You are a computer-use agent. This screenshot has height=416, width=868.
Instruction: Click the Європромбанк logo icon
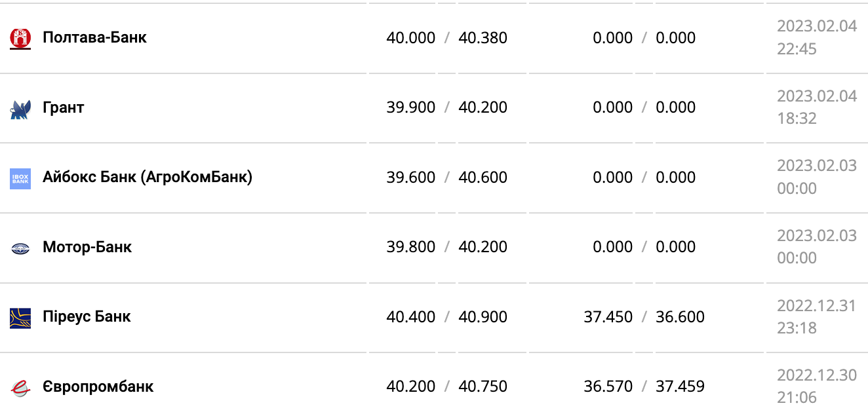click(x=20, y=387)
